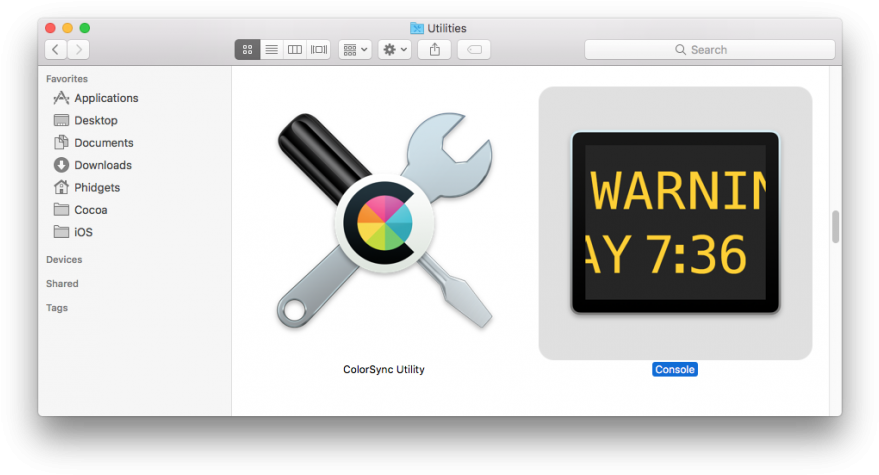Click the Back navigation arrow

click(56, 49)
